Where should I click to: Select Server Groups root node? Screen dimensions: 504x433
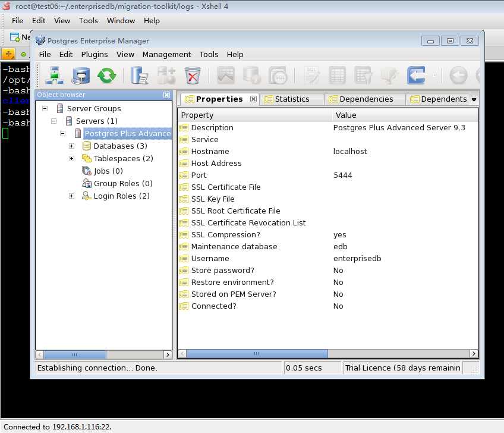(x=94, y=108)
